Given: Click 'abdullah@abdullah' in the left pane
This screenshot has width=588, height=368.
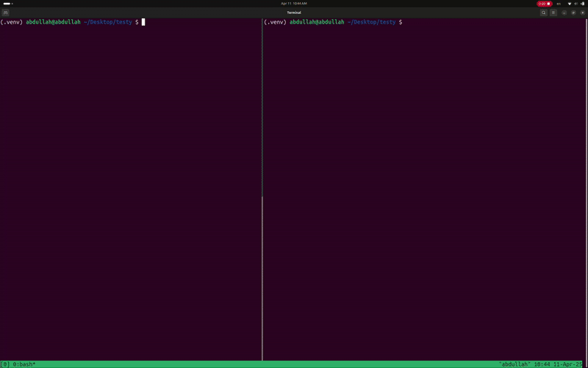Looking at the screenshot, I should [53, 22].
